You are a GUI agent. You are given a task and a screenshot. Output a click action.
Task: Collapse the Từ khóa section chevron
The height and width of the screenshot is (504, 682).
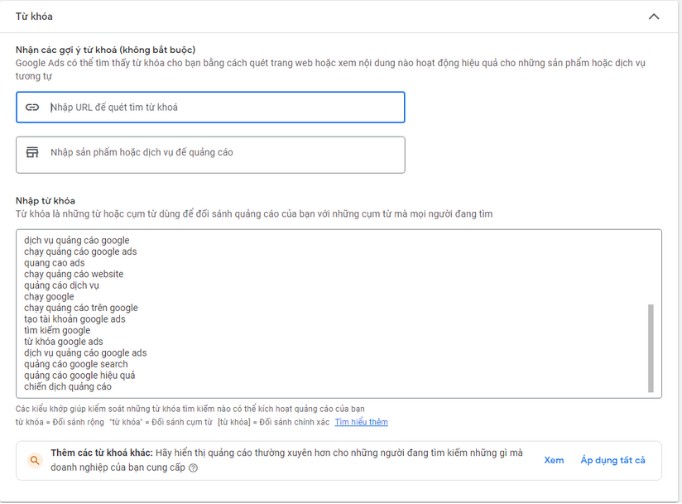pos(654,17)
